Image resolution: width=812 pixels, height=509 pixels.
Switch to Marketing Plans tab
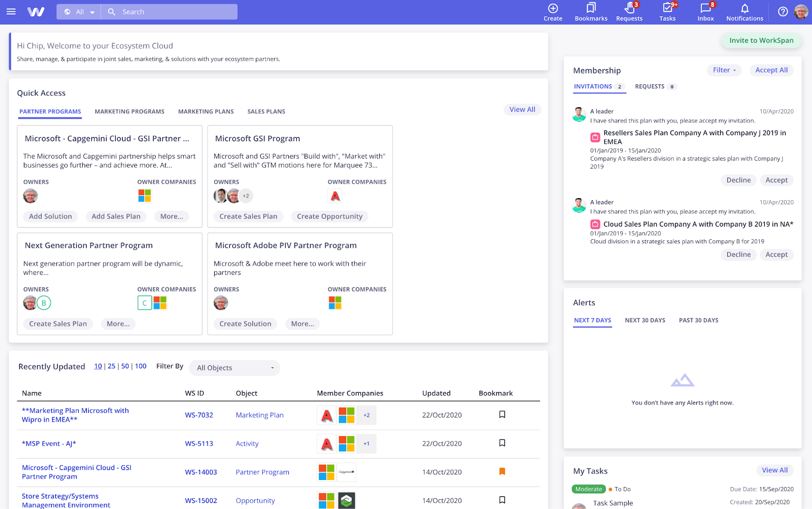pos(206,111)
